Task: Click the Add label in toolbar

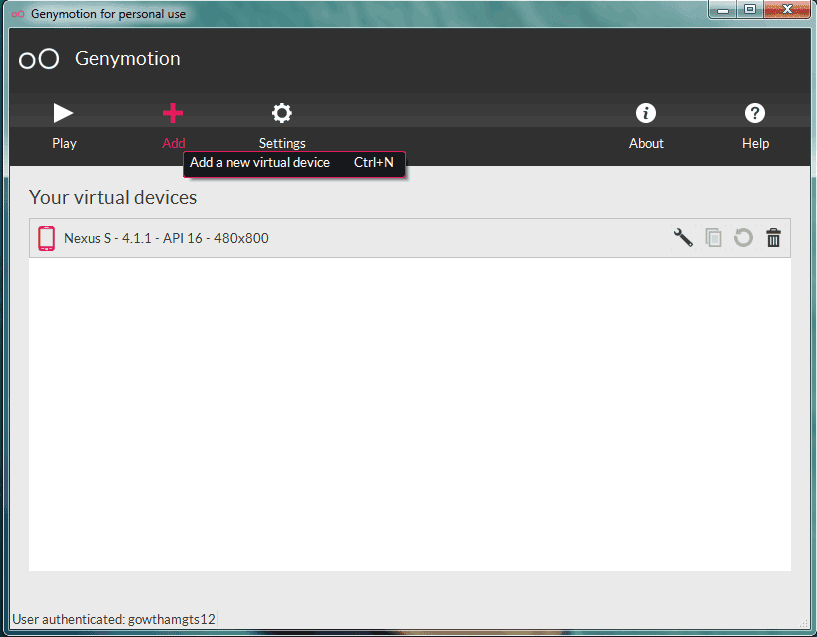Action: click(174, 143)
